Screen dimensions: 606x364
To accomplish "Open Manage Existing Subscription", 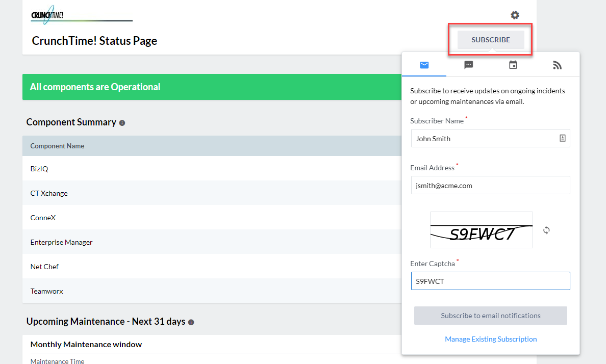I will (x=491, y=339).
